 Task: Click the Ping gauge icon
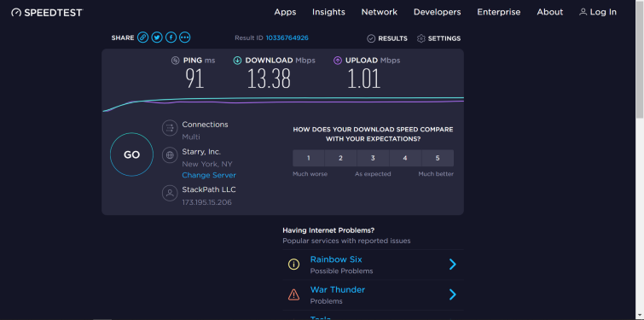tap(176, 61)
